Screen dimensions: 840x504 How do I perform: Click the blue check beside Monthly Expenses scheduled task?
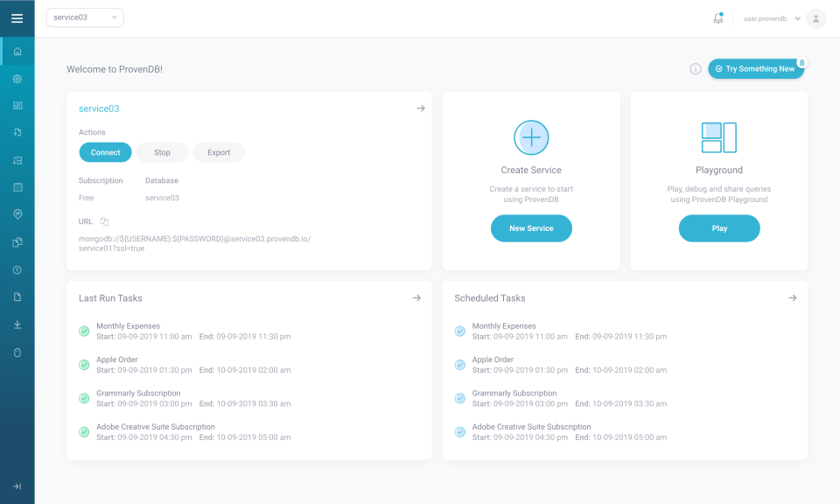[x=459, y=331]
